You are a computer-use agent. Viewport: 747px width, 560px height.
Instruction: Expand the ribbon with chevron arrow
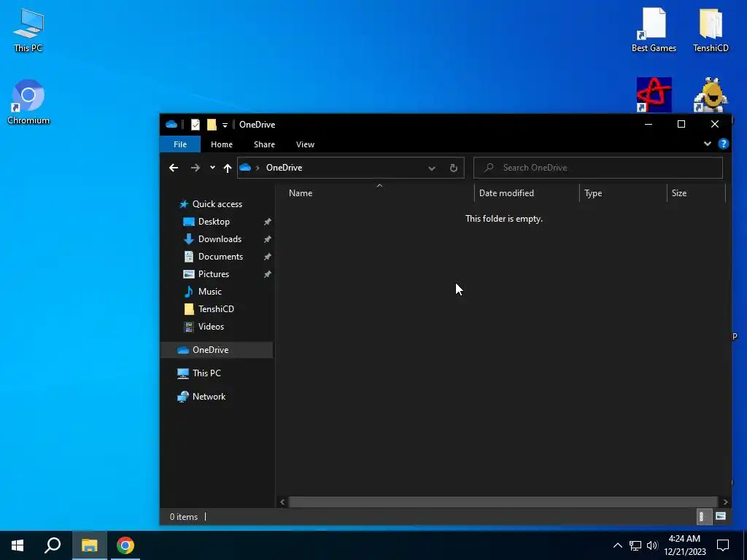[x=708, y=144]
